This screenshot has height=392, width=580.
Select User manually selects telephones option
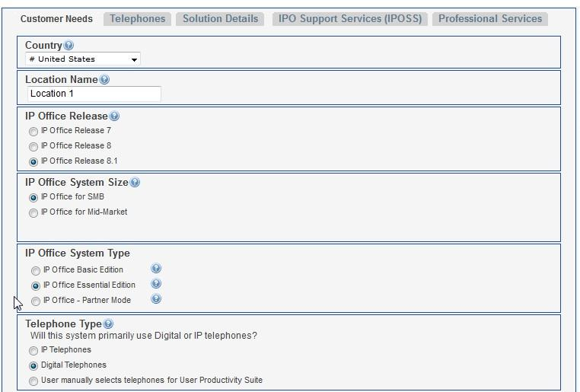pyautogui.click(x=33, y=381)
